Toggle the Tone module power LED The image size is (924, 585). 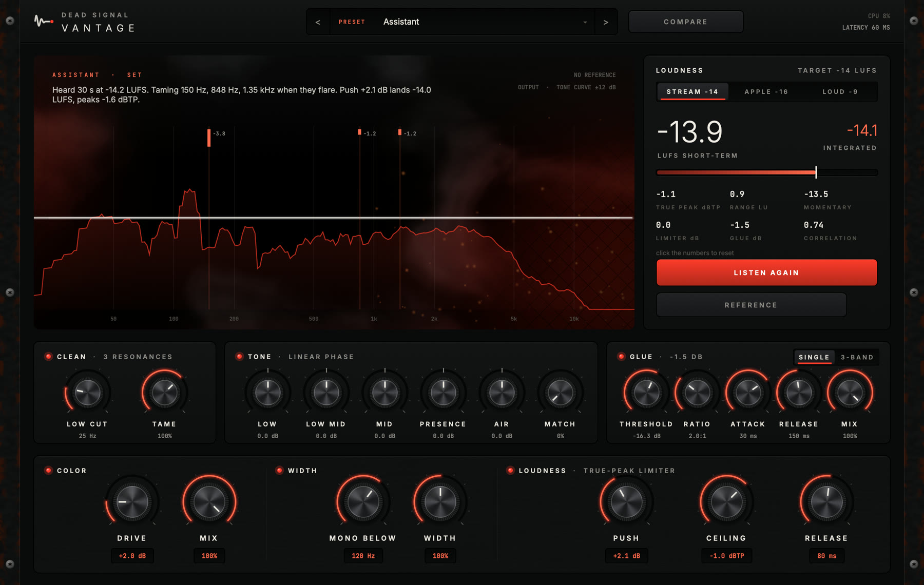pos(239,356)
